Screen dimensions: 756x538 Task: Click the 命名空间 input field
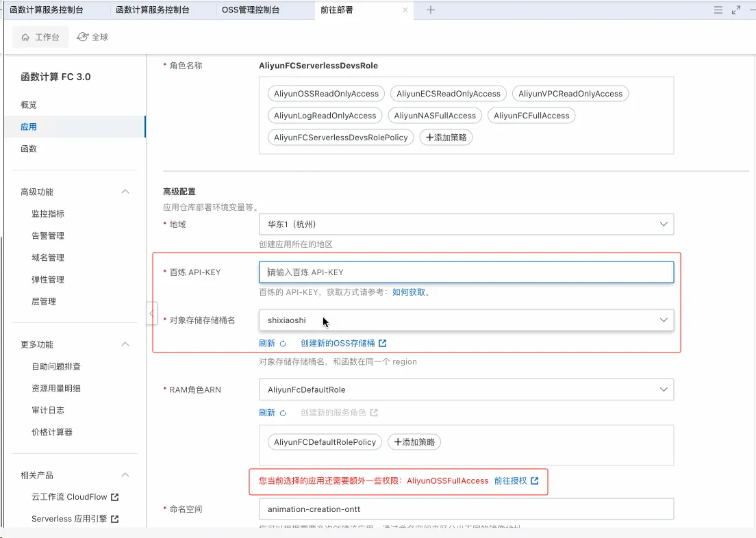pyautogui.click(x=466, y=509)
